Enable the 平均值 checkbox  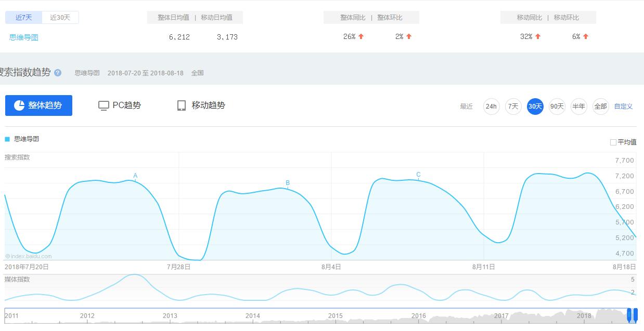click(x=613, y=142)
